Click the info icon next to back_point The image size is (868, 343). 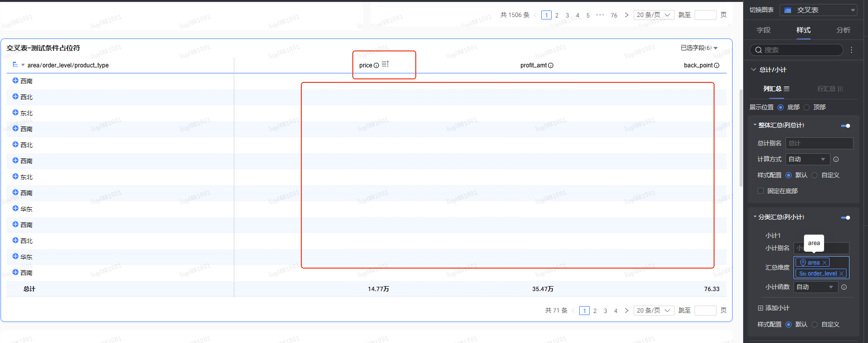pos(717,65)
